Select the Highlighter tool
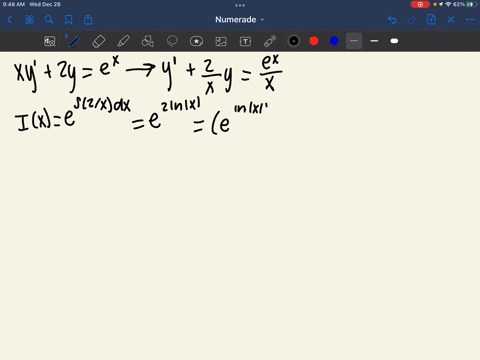The height and width of the screenshot is (360, 480). pyautogui.click(x=123, y=41)
